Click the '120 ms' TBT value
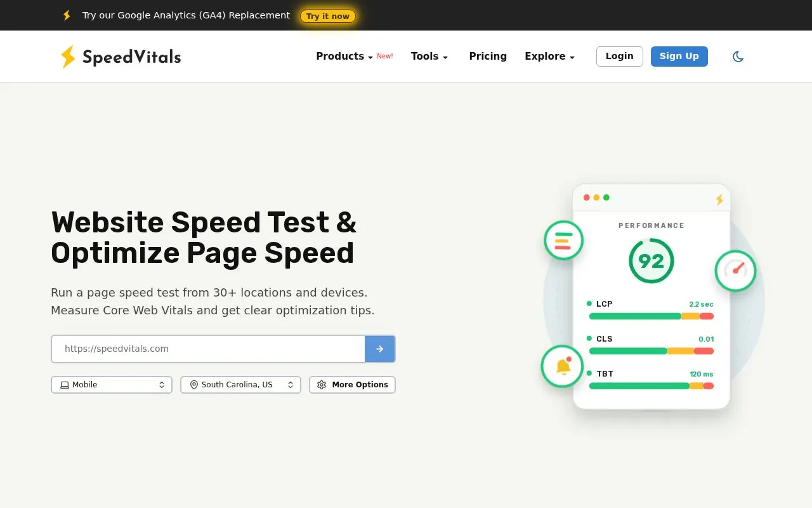The width and height of the screenshot is (812, 508). [702, 374]
